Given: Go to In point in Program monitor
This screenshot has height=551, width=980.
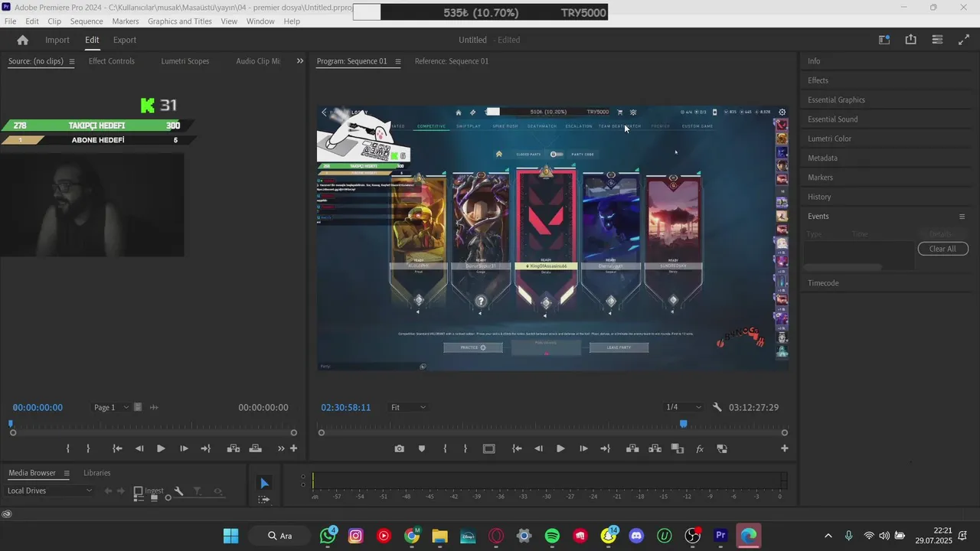Looking at the screenshot, I should point(517,448).
